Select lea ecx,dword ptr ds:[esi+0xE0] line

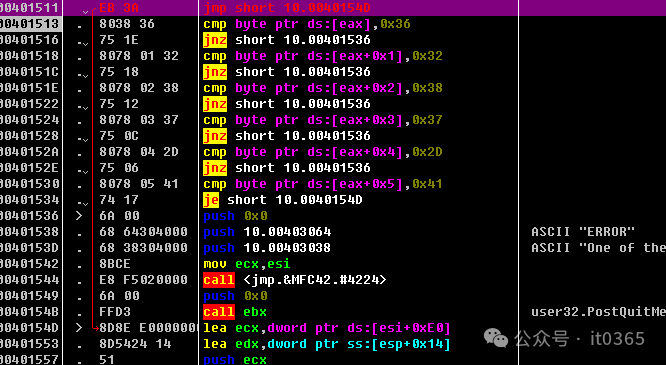tap(327, 328)
